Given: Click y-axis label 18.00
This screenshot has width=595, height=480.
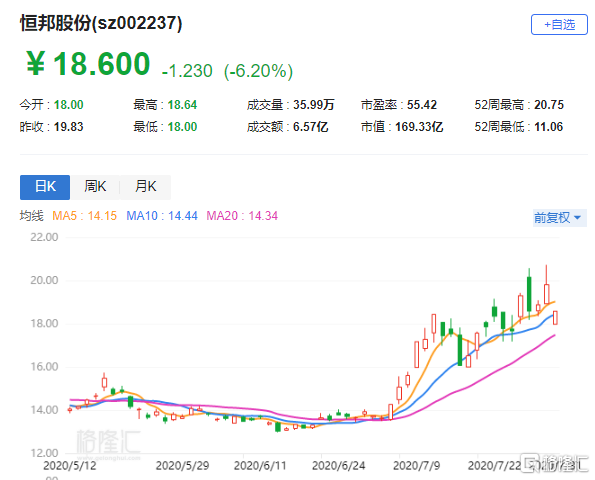Looking at the screenshot, I should (x=44, y=324).
